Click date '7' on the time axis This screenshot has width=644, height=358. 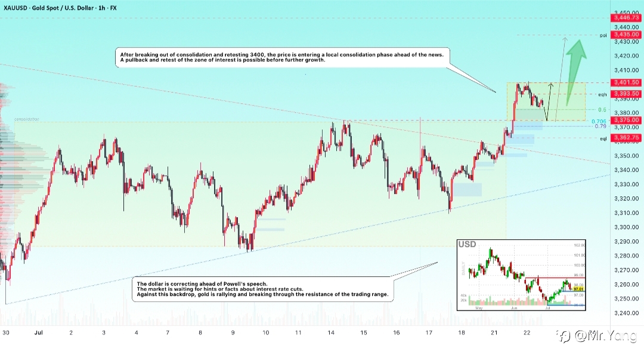coord(168,332)
